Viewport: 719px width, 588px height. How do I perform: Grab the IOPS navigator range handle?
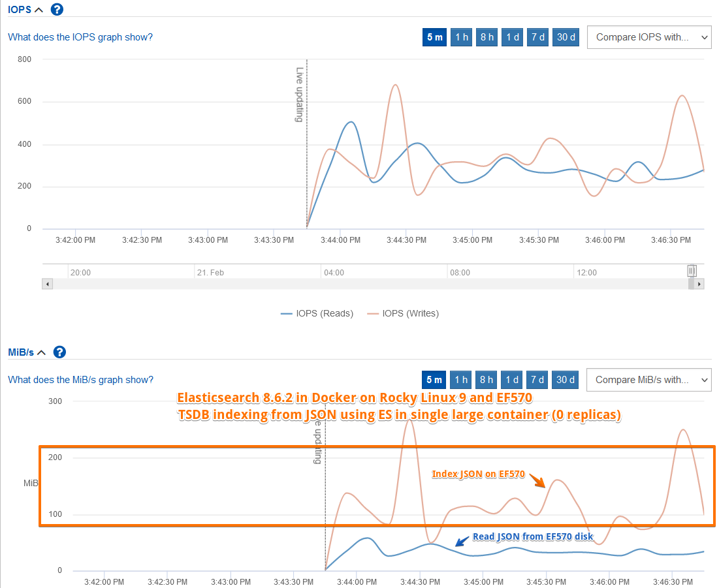tap(692, 271)
